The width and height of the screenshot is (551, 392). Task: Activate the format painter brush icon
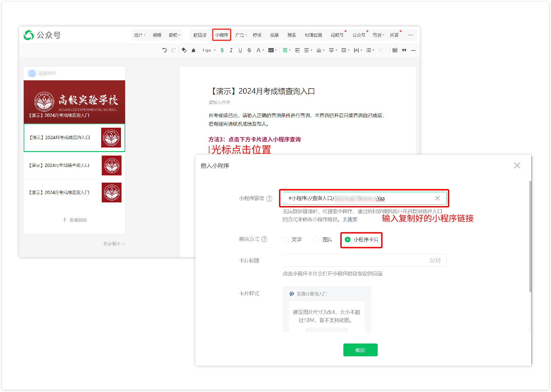[x=193, y=50]
